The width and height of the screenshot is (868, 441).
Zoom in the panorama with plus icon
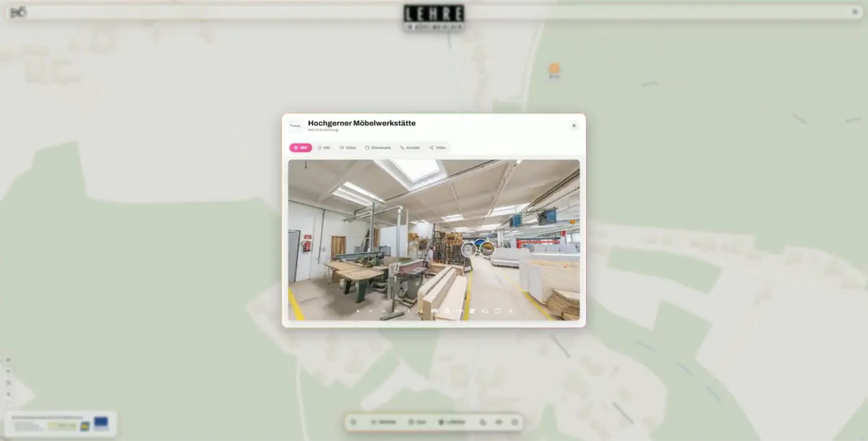coord(358,311)
